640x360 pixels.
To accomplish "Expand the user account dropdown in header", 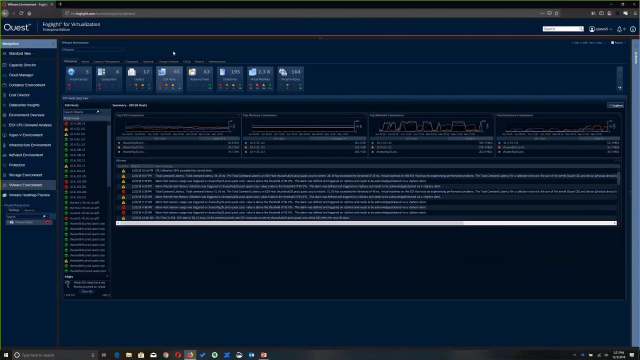I will tap(600, 29).
